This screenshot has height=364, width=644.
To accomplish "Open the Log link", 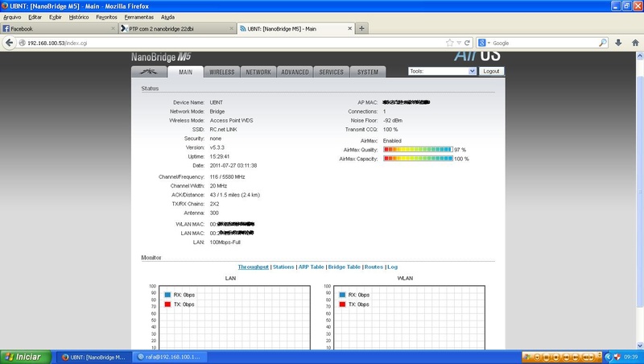I will pos(392,267).
